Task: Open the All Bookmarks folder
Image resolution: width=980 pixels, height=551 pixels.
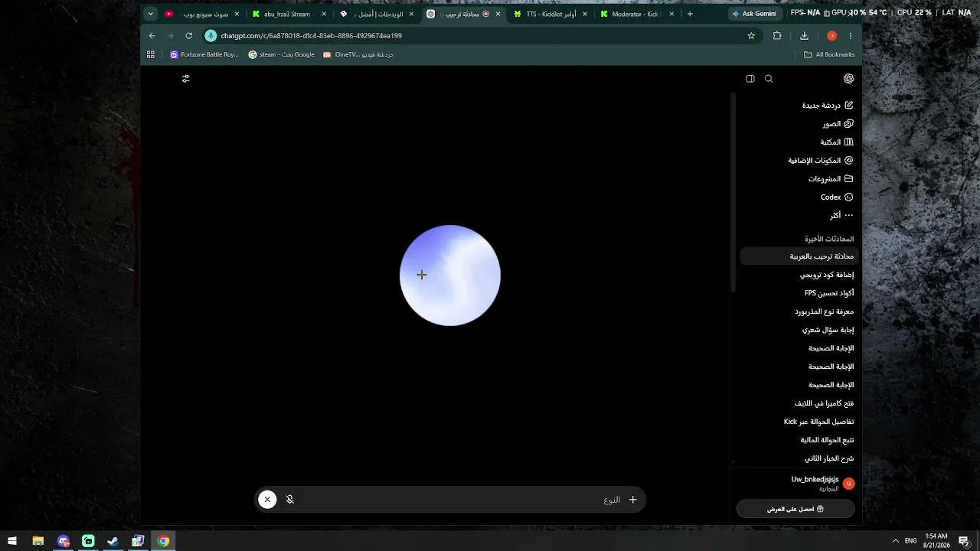Action: 829,54
